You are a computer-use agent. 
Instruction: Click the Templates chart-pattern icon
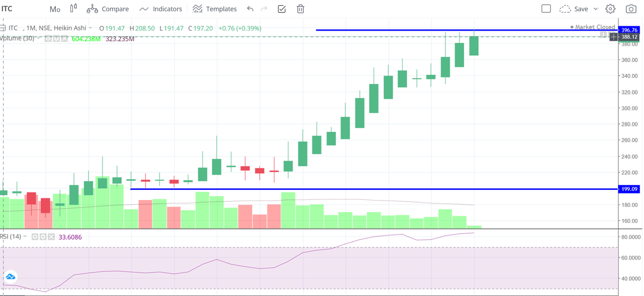[x=197, y=9]
